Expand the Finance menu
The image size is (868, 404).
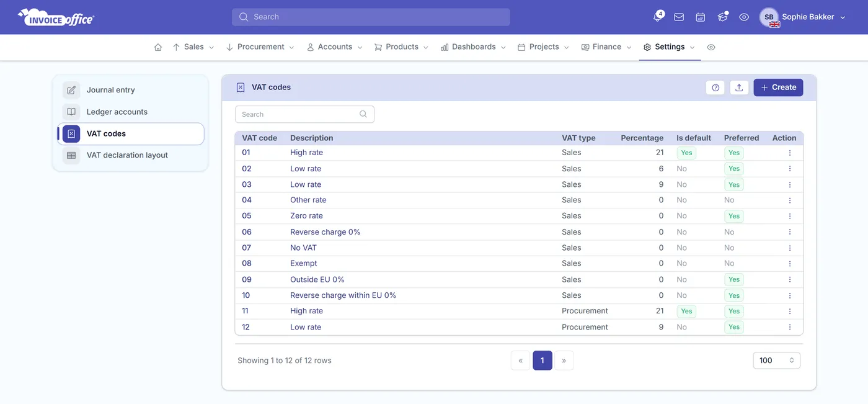pyautogui.click(x=606, y=47)
